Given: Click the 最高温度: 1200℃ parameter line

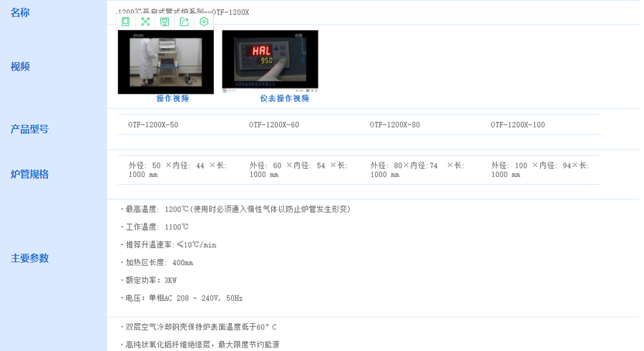Looking at the screenshot, I should coord(235,210).
